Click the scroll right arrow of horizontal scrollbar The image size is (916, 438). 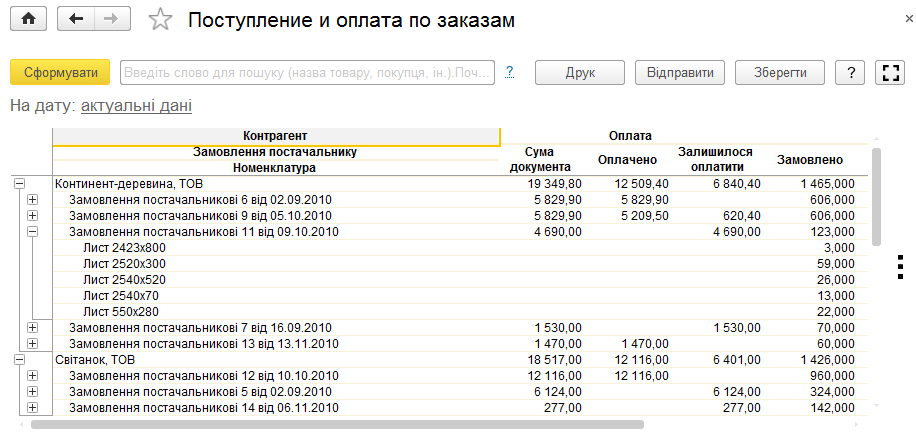(858, 425)
